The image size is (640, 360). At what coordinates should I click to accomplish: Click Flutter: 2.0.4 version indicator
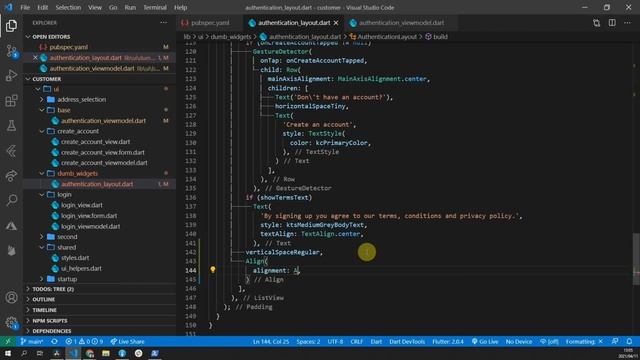point(448,342)
